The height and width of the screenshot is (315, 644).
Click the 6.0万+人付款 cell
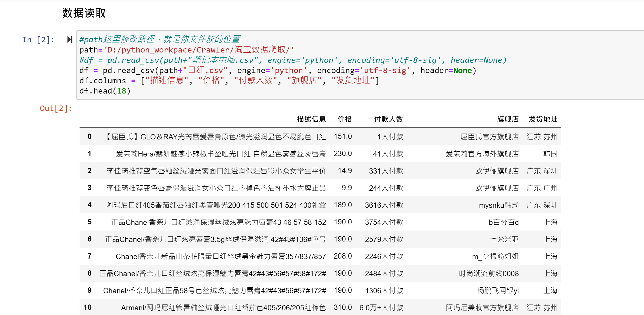point(381,307)
